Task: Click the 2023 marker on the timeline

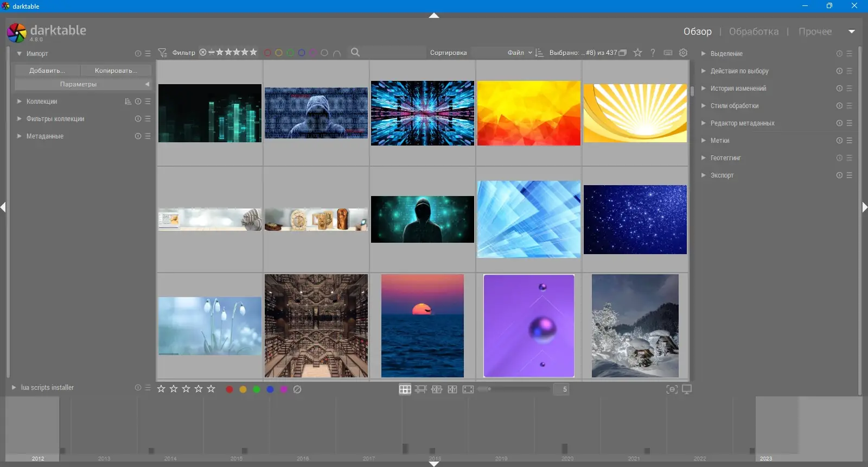Action: (766, 458)
